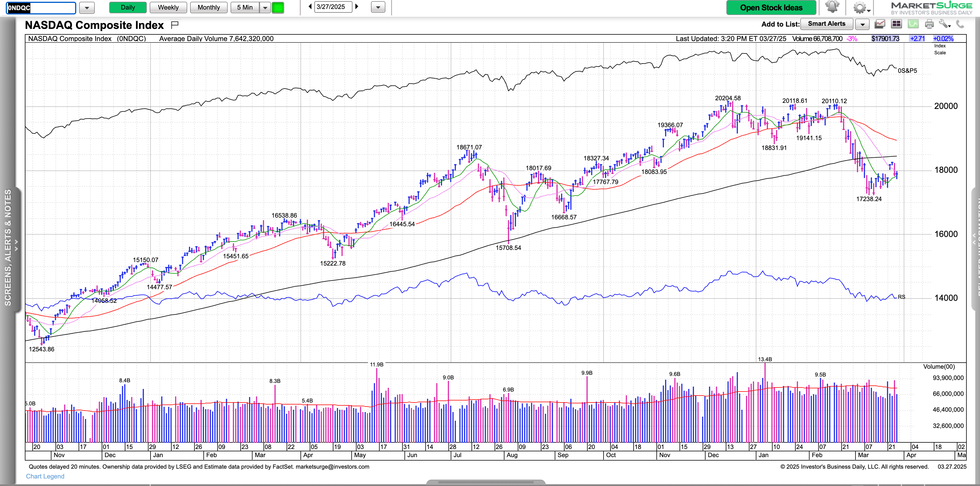Click the phone support icon

(x=960, y=24)
